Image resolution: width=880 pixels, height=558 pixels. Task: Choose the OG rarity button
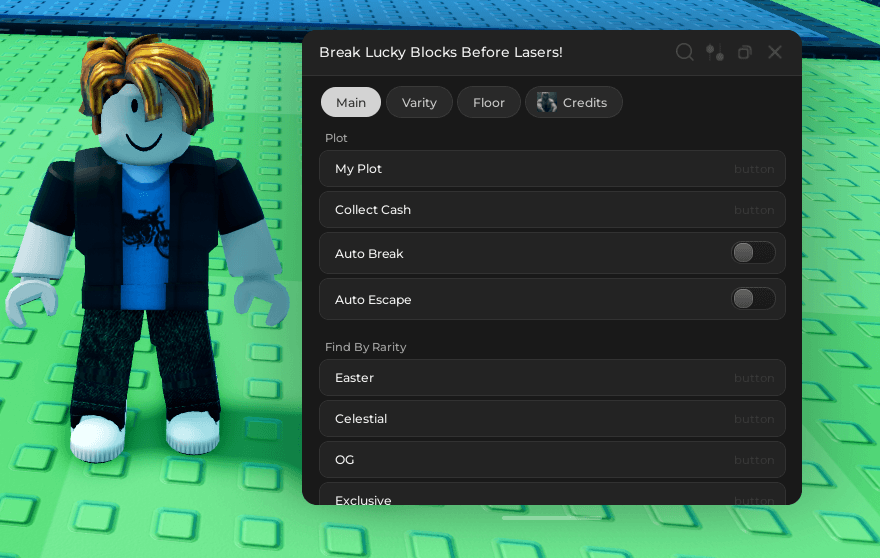point(552,459)
